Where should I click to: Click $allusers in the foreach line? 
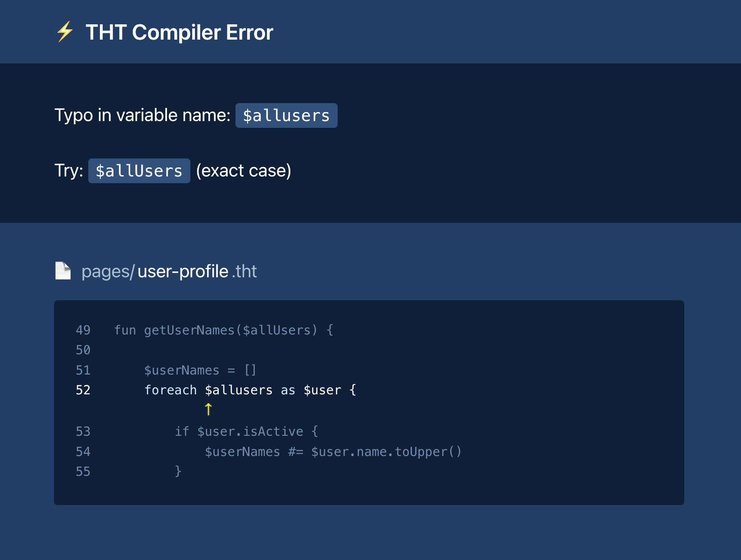[x=239, y=390]
